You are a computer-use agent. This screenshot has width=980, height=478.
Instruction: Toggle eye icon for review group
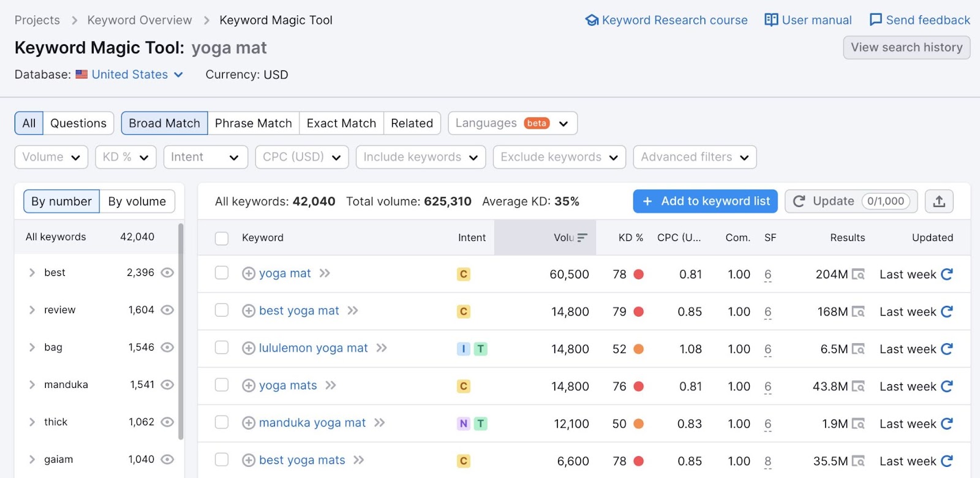[x=167, y=310]
